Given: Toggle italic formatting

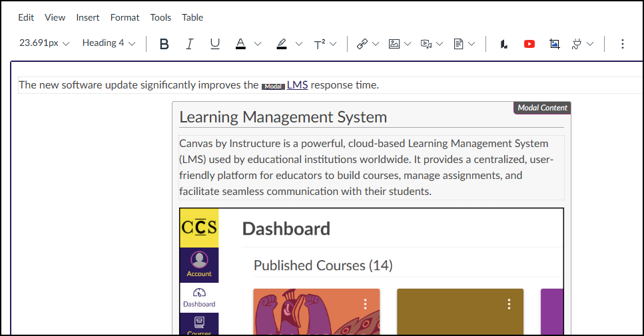Looking at the screenshot, I should click(x=189, y=44).
